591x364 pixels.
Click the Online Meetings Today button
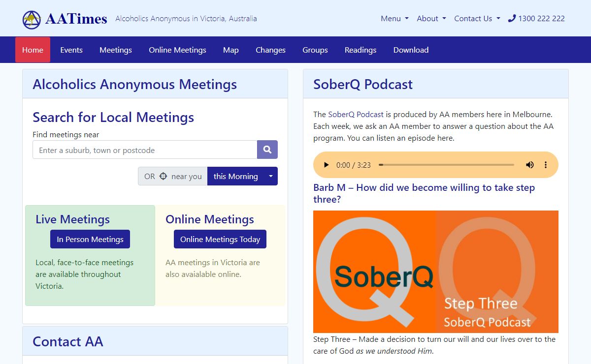[x=220, y=239]
